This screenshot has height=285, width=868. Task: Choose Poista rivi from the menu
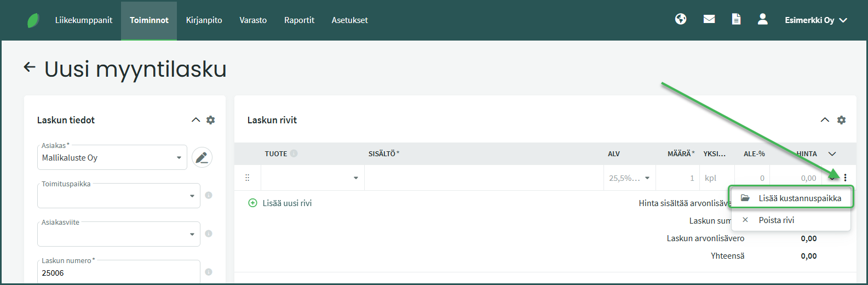click(776, 220)
